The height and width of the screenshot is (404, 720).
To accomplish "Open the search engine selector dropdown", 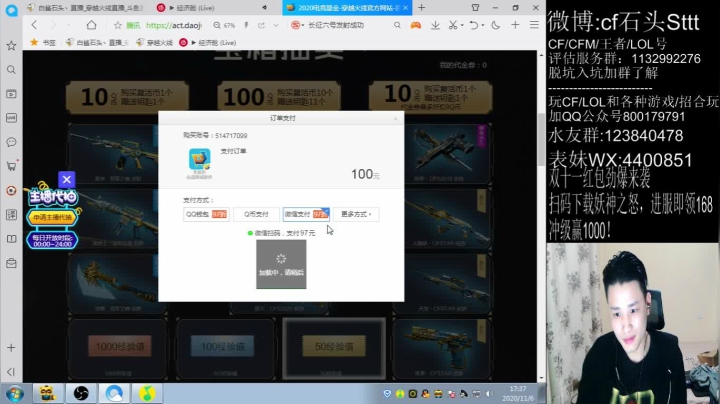I will (298, 25).
